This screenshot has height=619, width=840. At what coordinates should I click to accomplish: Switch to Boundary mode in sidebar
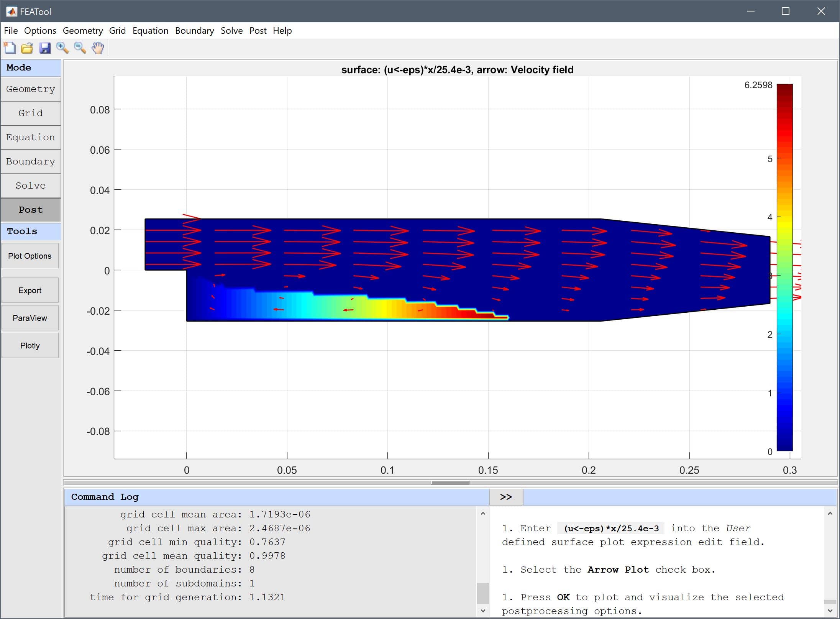(31, 161)
